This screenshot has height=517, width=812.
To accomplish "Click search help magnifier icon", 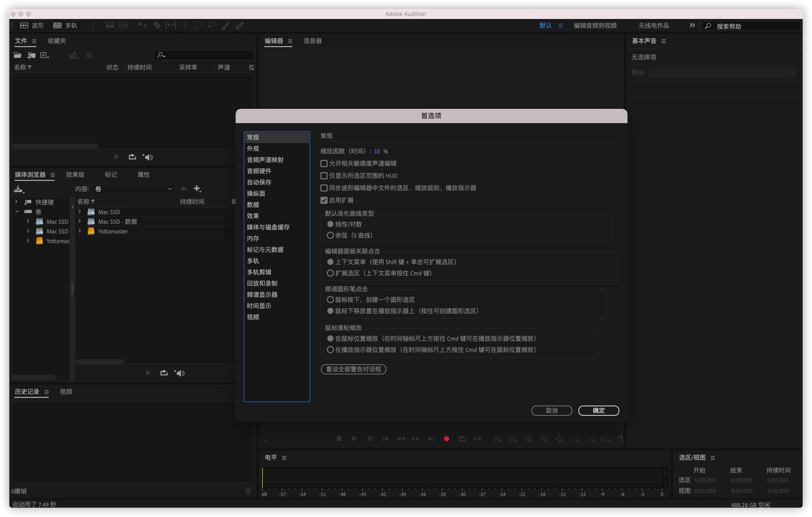I will [708, 26].
